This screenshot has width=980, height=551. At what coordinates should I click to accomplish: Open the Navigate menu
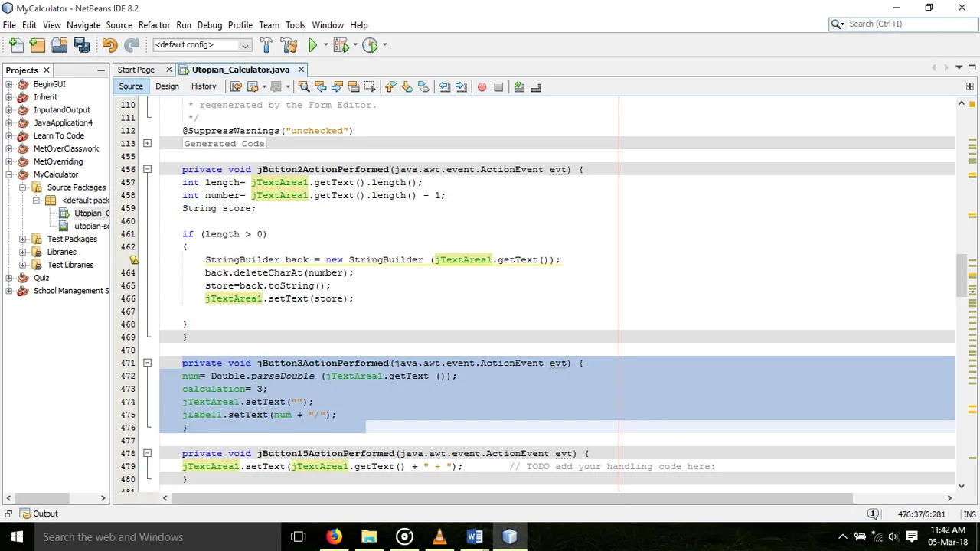[83, 25]
